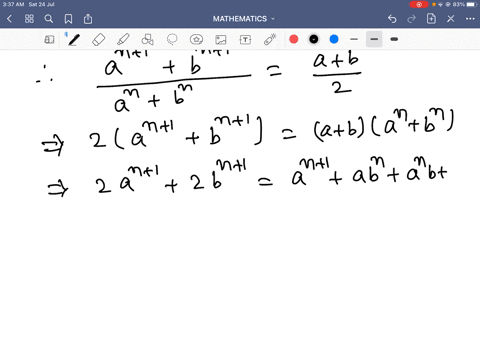Select the medium stroke width
The image size is (480, 360).
tap(374, 39)
